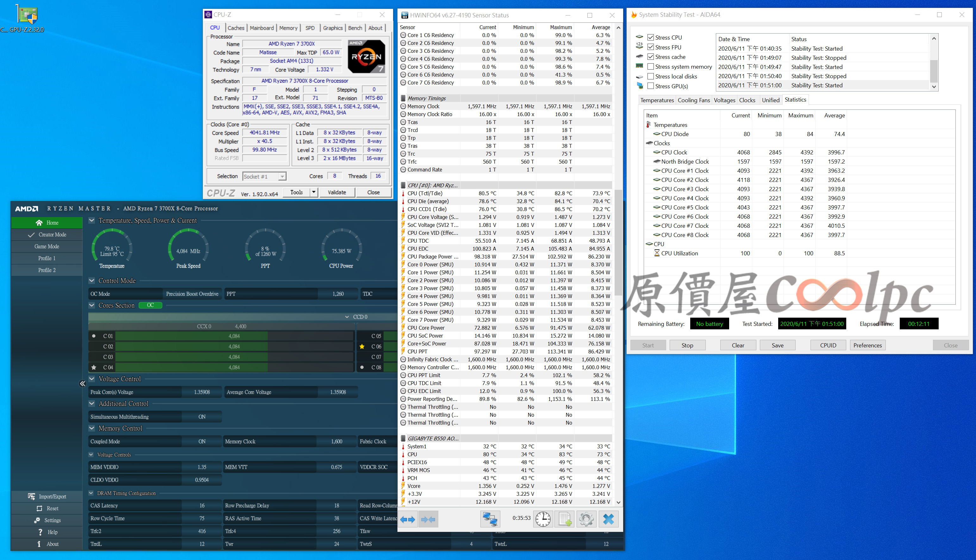Click the dot marker on core C 01
This screenshot has width=976, height=560.
(93, 336)
